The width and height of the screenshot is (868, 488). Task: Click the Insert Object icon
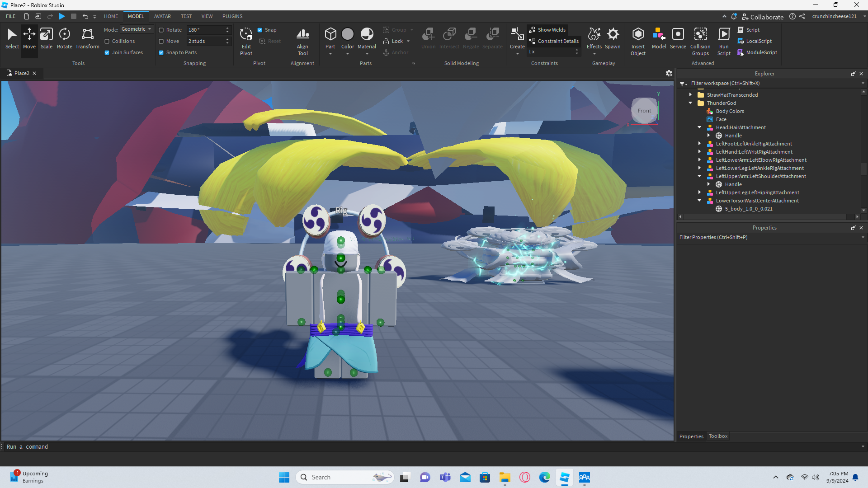coord(638,34)
